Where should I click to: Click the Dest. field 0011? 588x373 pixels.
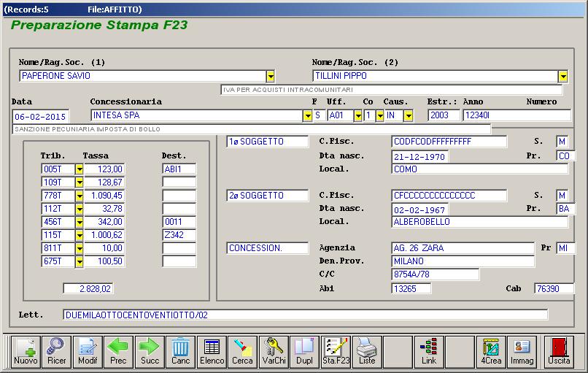[x=179, y=222]
